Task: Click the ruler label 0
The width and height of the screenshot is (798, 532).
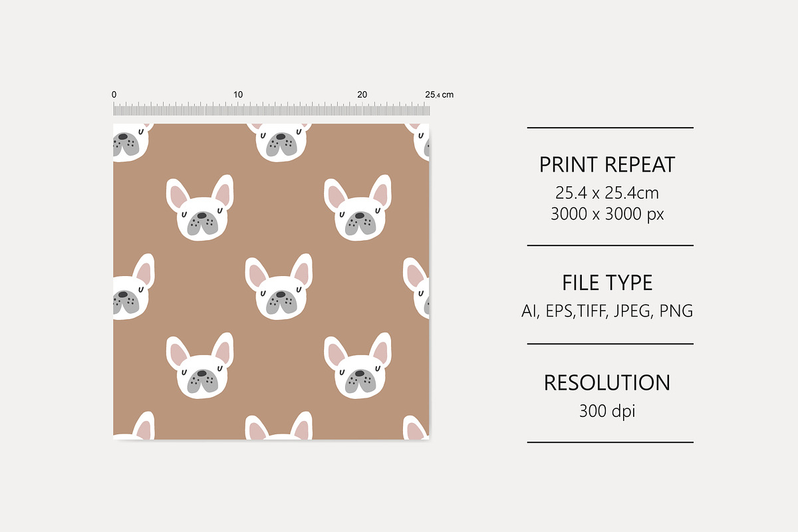Action: [114, 94]
